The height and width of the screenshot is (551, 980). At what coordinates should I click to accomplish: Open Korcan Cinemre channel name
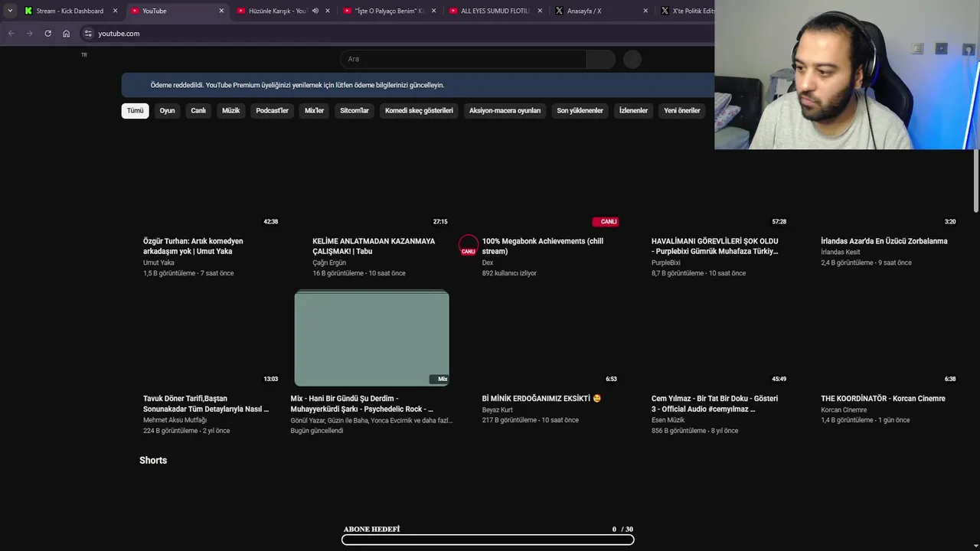tap(844, 409)
